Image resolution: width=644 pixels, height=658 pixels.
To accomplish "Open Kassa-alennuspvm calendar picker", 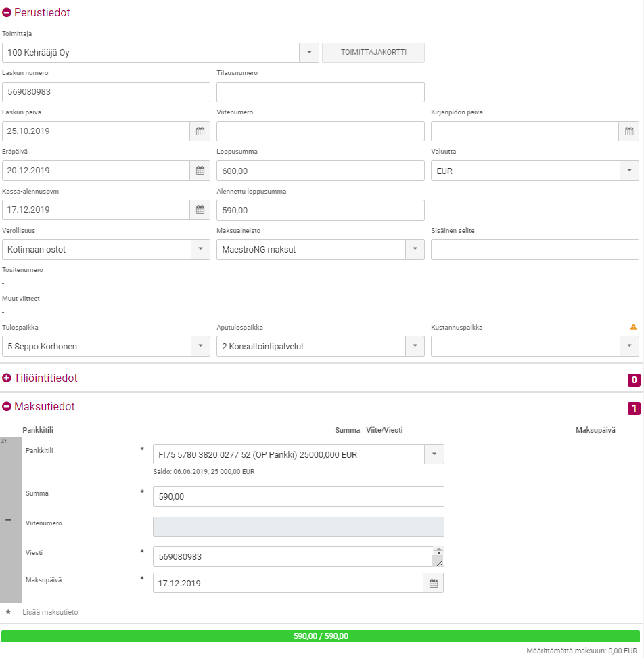I will pyautogui.click(x=200, y=210).
